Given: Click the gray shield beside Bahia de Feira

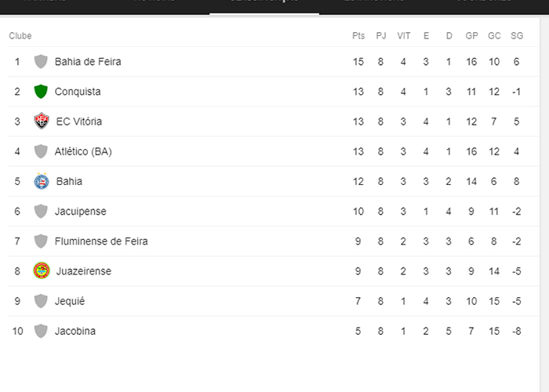Looking at the screenshot, I should pos(41,61).
